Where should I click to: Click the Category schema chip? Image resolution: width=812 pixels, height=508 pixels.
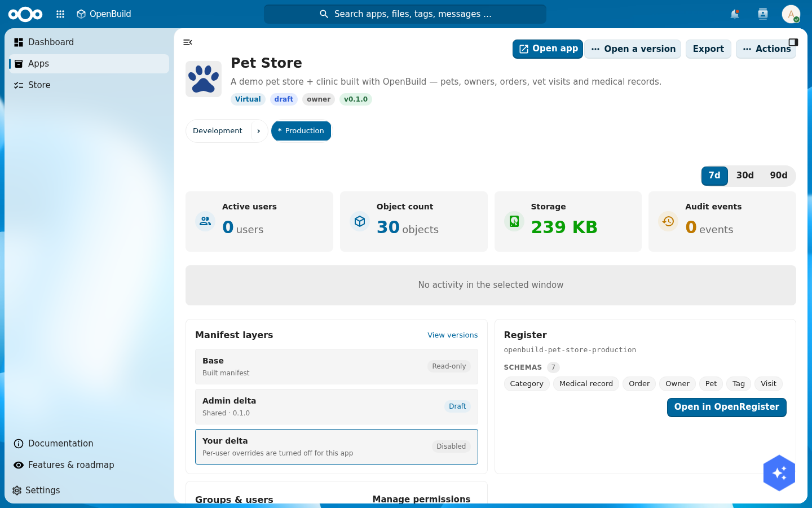click(x=527, y=384)
